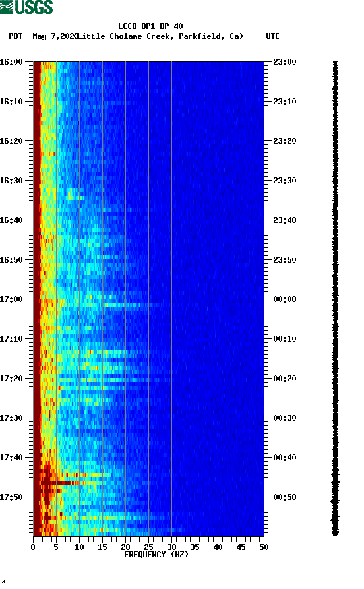Click the '17:00' PDT time label

click(x=11, y=299)
